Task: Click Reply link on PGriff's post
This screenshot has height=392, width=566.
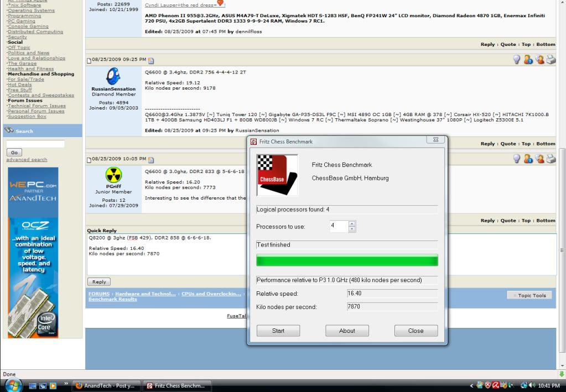Action: (x=487, y=221)
